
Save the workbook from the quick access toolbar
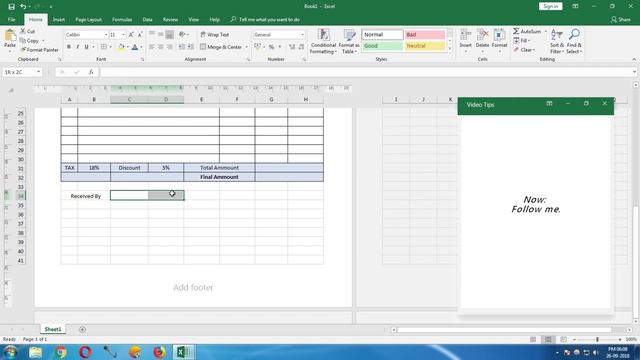(x=11, y=7)
